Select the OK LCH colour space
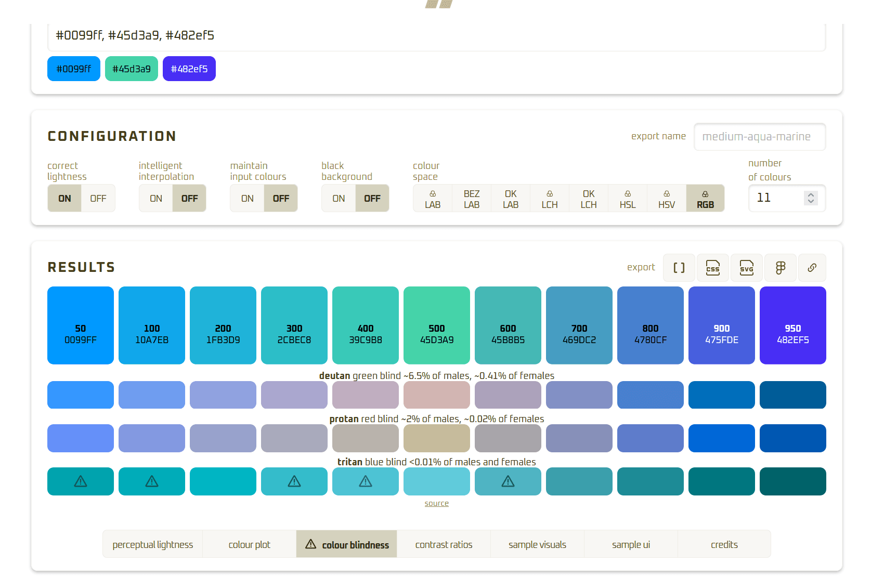The image size is (871, 588). 588,198
